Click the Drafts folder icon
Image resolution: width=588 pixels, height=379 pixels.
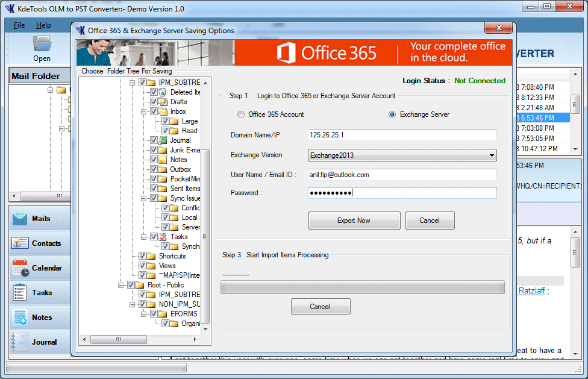click(163, 102)
